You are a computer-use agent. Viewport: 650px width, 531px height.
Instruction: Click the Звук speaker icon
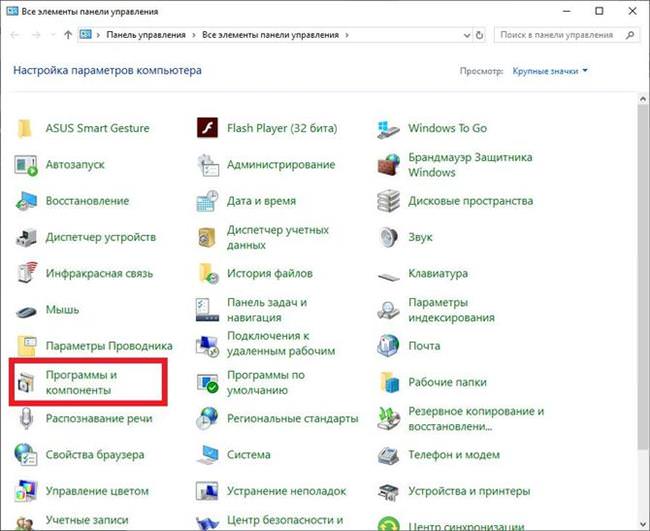click(x=388, y=238)
